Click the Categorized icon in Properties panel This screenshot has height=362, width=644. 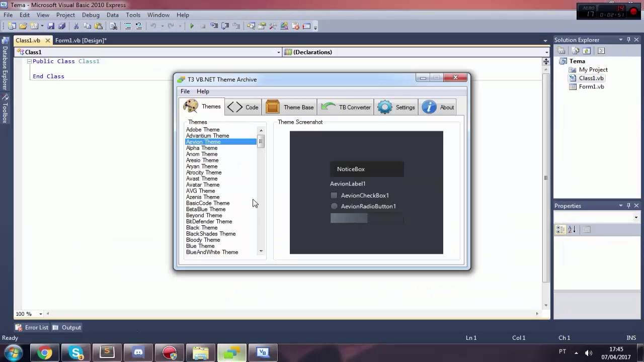pos(560,230)
